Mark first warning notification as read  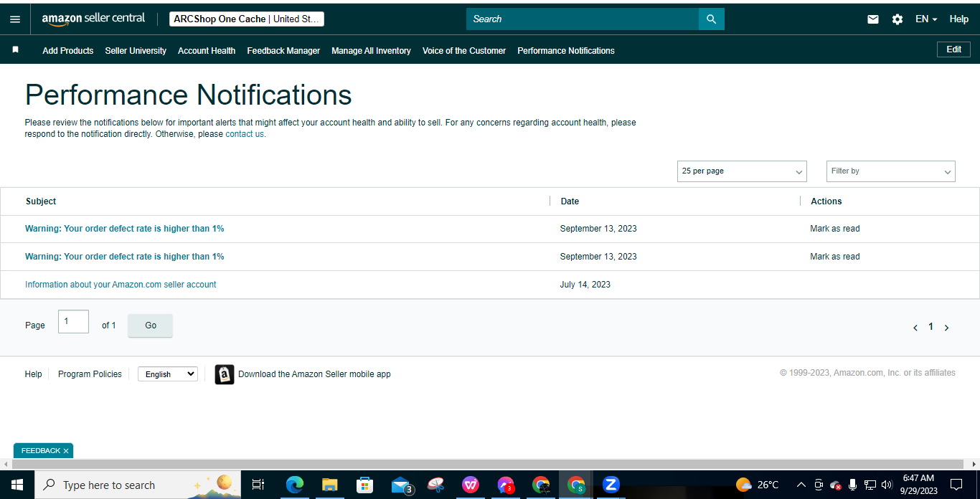[835, 229]
